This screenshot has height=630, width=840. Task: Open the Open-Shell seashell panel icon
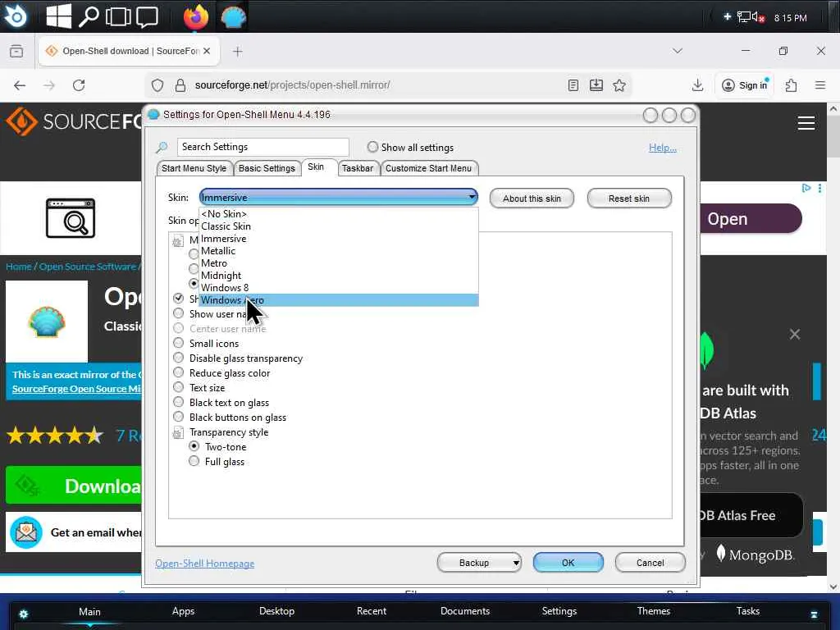[x=233, y=17]
